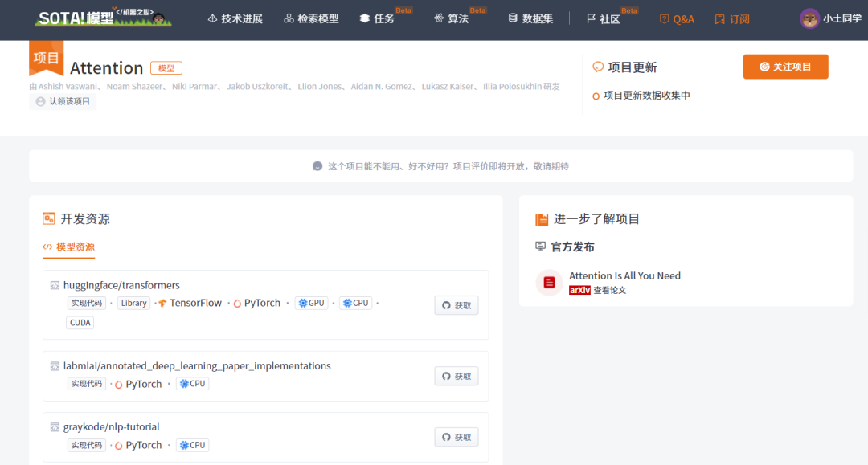Open huggingface/transformers repository link

121,285
